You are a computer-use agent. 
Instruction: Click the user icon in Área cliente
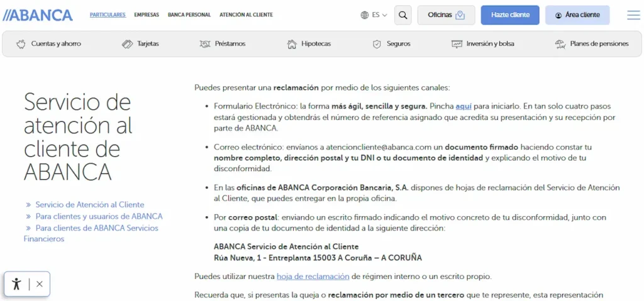558,15
